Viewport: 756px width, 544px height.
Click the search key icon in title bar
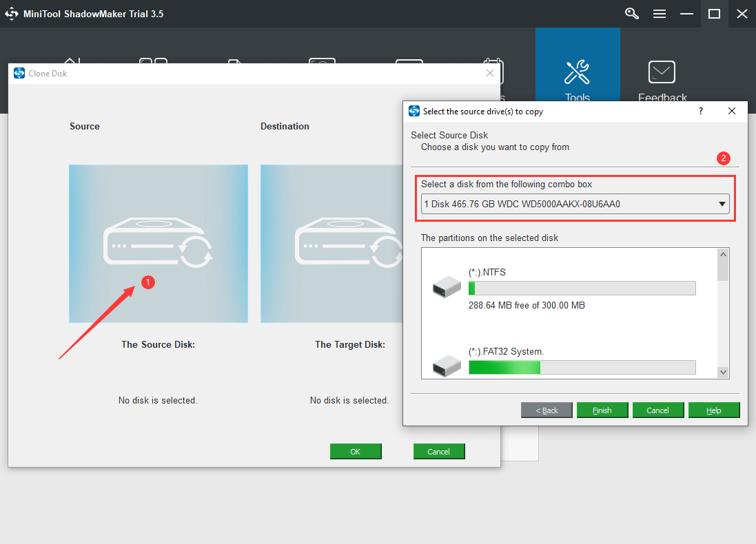point(631,14)
